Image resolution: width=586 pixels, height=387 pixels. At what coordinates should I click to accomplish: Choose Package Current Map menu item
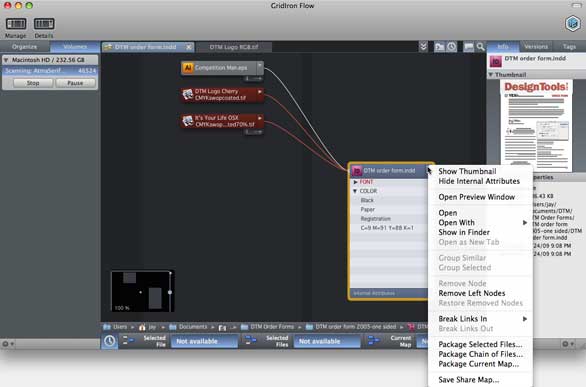tap(480, 364)
